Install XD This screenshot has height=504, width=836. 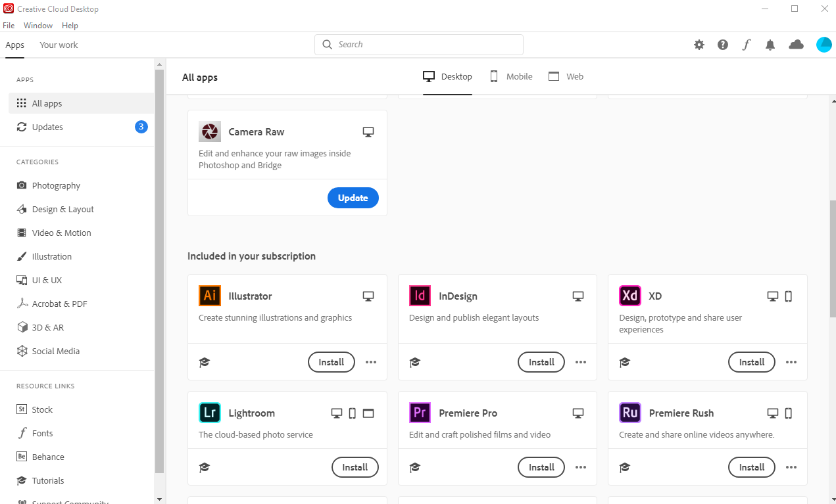[752, 362]
